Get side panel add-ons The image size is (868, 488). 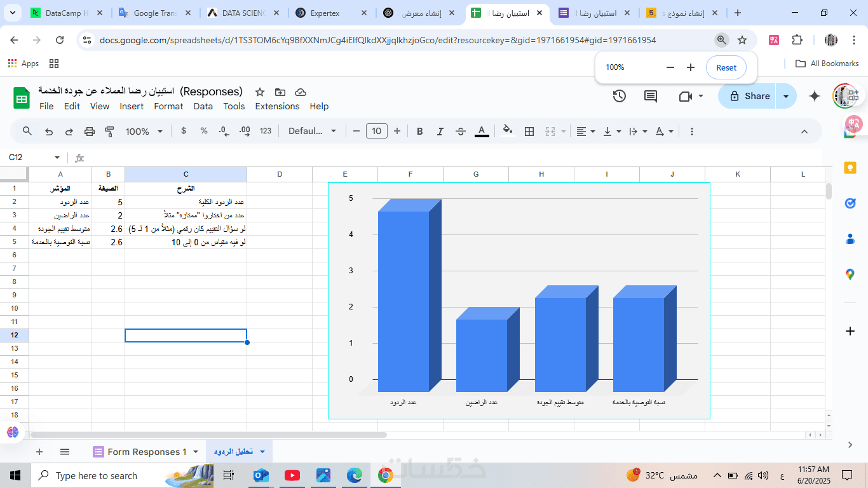coord(850,331)
